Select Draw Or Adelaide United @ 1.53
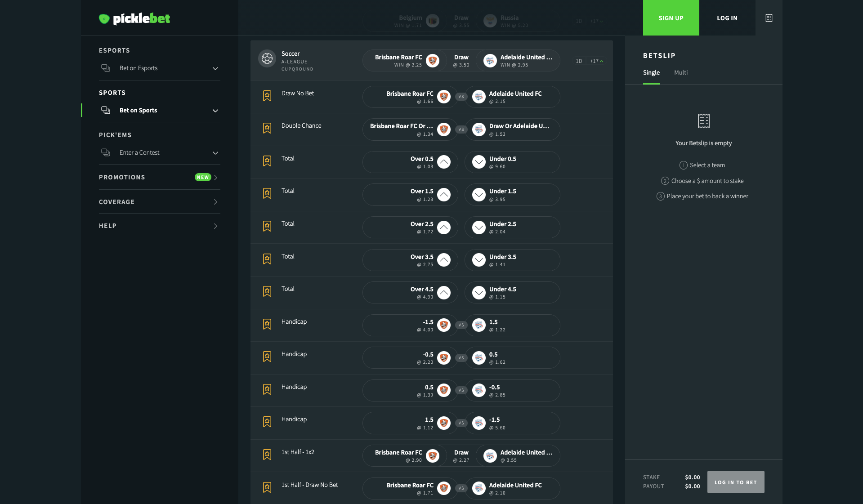The width and height of the screenshot is (863, 504). click(x=513, y=129)
